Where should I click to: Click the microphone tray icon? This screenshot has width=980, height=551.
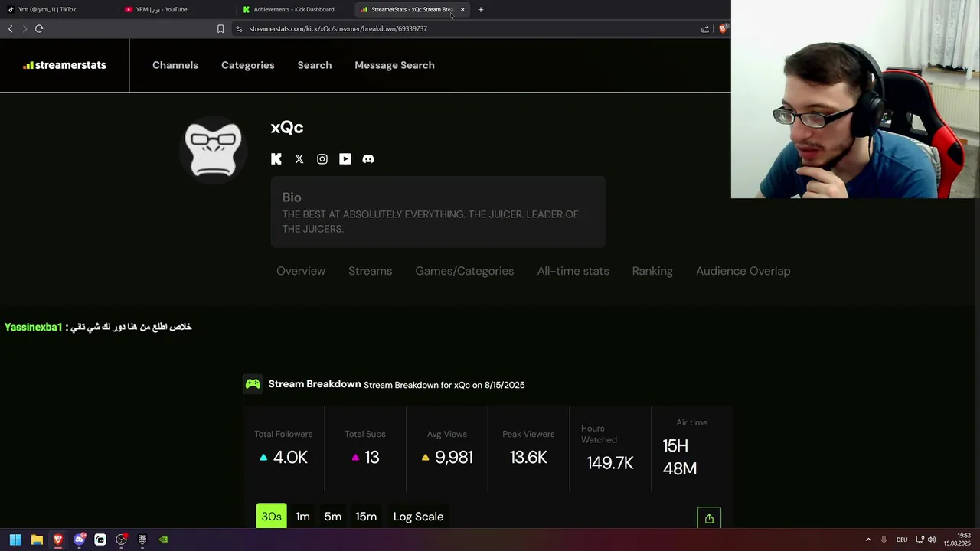(884, 540)
